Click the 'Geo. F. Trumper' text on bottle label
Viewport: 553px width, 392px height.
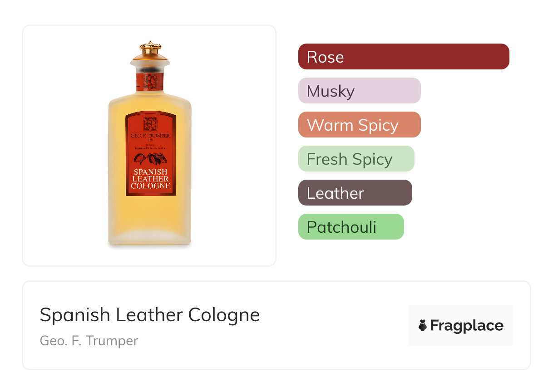(x=150, y=136)
